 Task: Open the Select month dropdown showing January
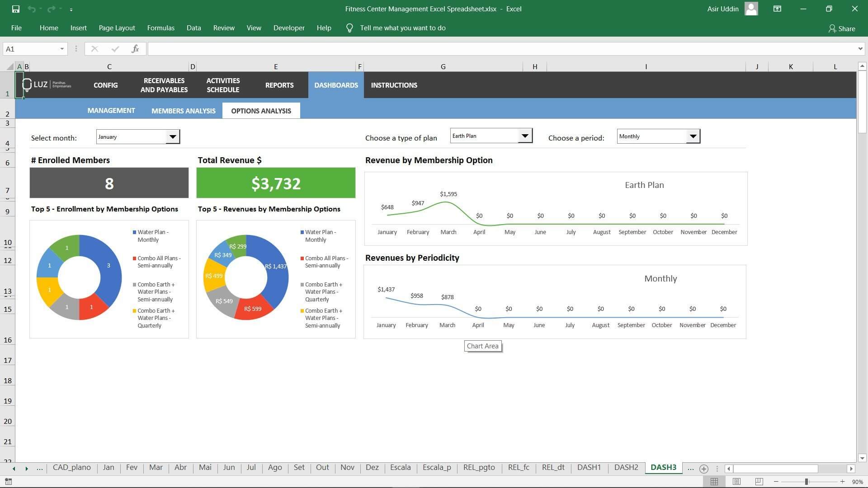(x=172, y=136)
